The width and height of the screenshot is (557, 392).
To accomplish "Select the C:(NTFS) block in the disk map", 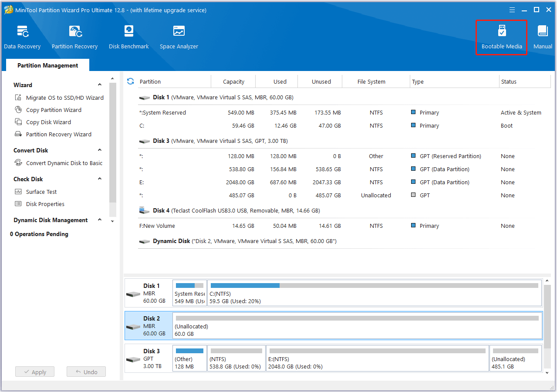I will 375,293.
